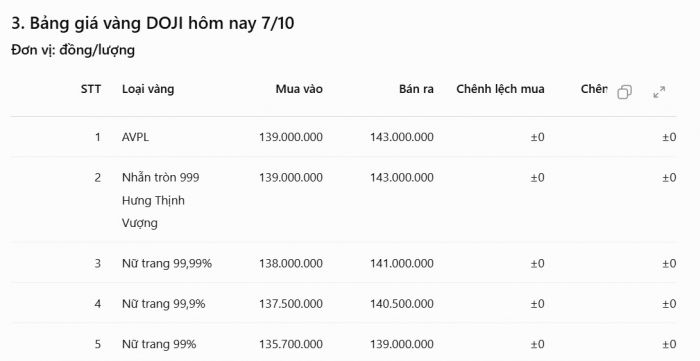Click the Bán ra column header

[416, 89]
